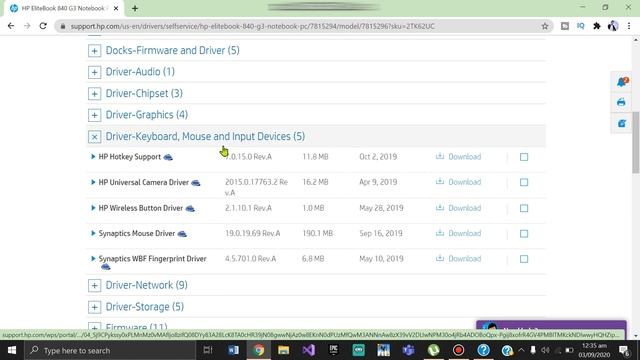
Task: Open notifications bell in right sidebar
Action: point(622,82)
